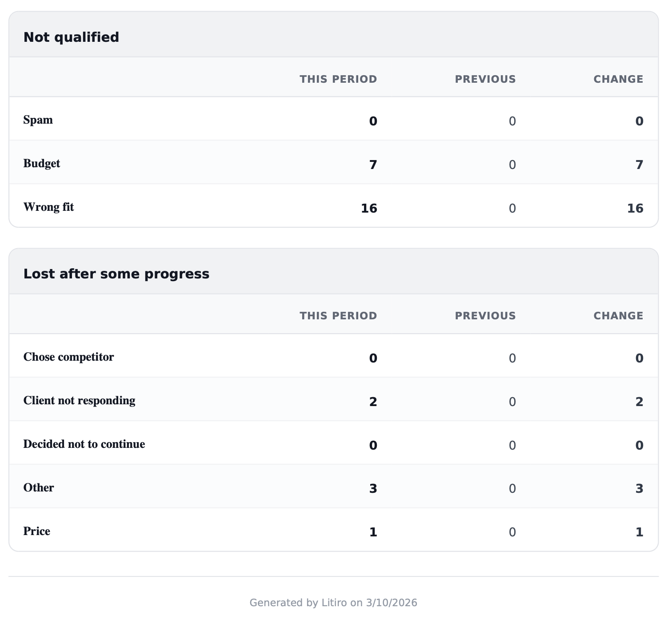
Task: Click Change header in Lost after progress table
Action: [x=618, y=316]
